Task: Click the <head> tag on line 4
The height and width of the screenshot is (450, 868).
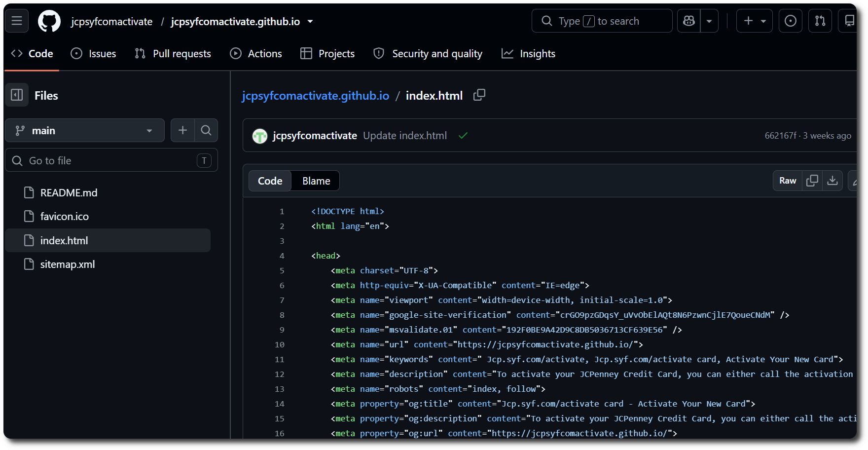Action: click(x=325, y=256)
